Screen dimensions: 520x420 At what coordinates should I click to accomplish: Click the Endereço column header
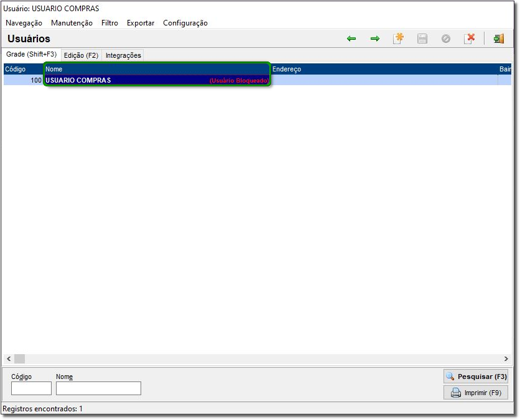pos(384,69)
